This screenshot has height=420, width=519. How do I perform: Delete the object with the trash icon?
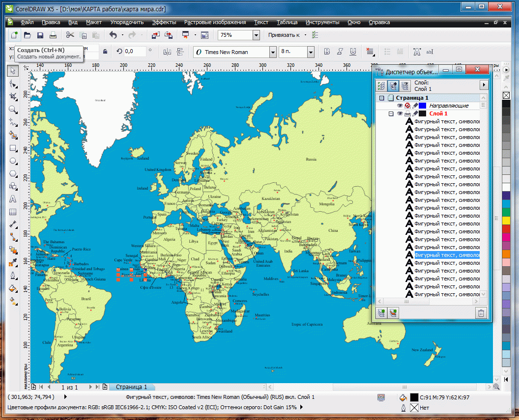pyautogui.click(x=481, y=313)
